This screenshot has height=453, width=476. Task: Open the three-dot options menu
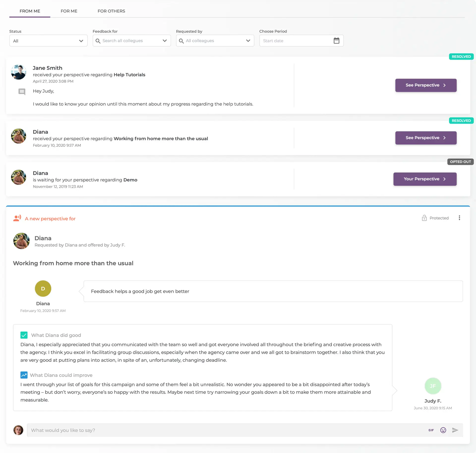(459, 218)
